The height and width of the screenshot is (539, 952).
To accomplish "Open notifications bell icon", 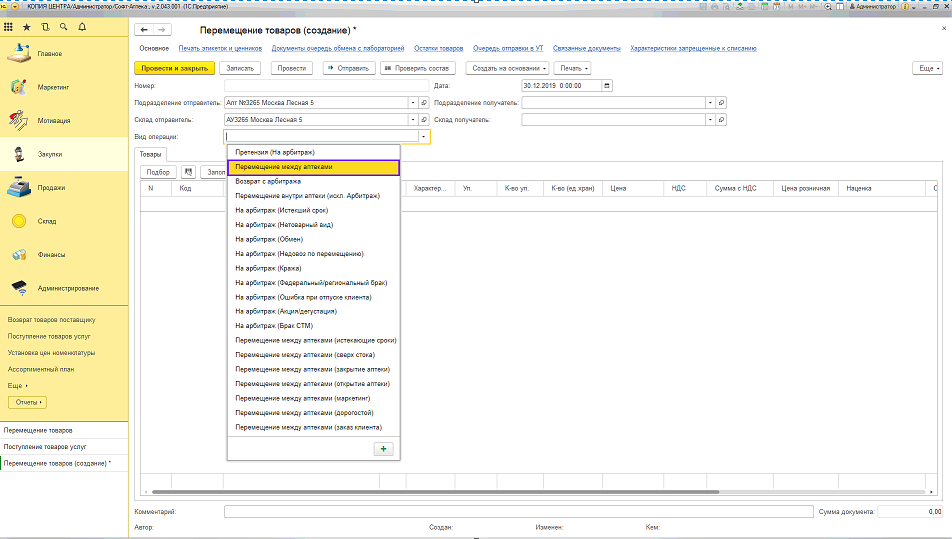I will [x=82, y=27].
